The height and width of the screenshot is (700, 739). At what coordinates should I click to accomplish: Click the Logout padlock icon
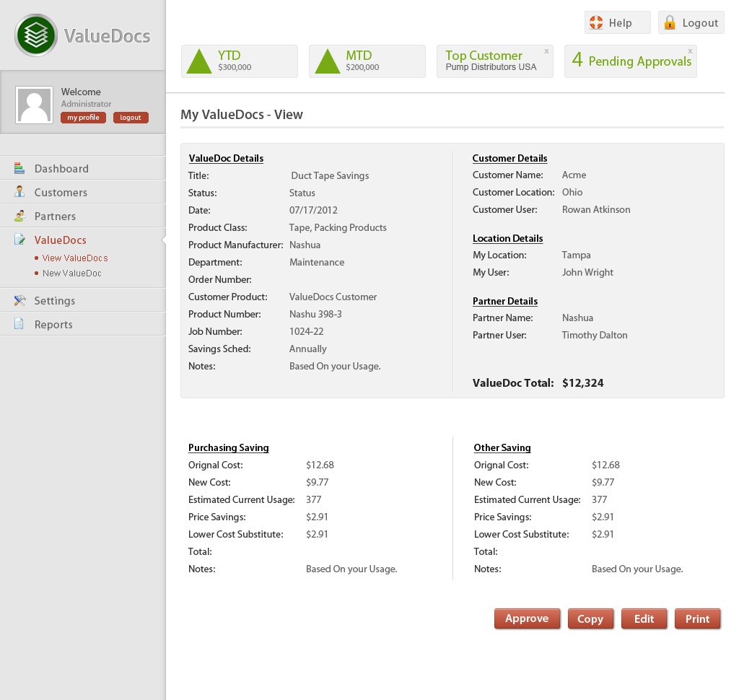point(670,22)
